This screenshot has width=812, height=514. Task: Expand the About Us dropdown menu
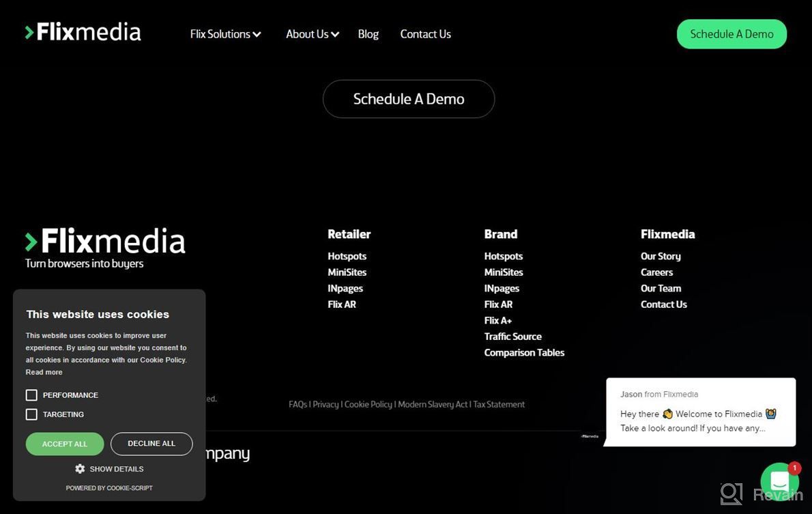[x=313, y=34]
